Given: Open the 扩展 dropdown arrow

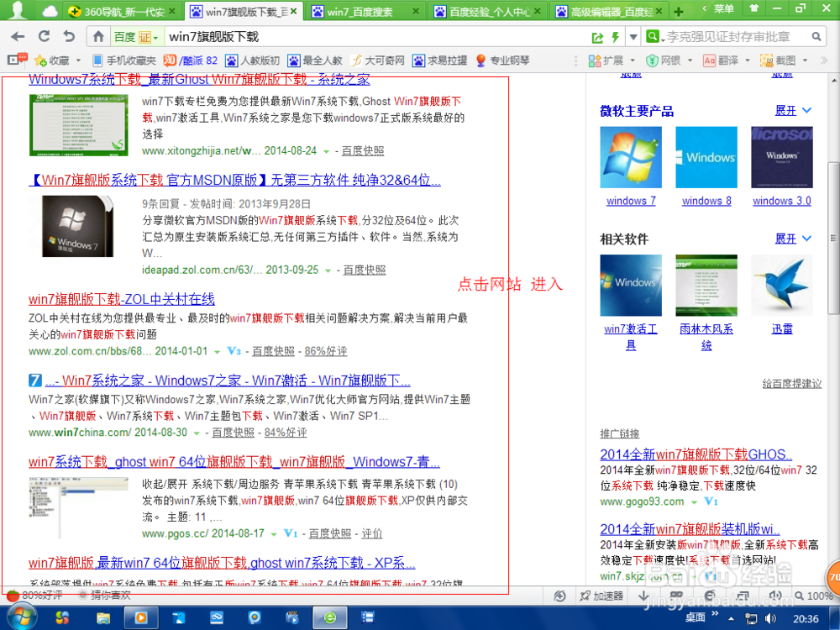Looking at the screenshot, I should [x=633, y=60].
